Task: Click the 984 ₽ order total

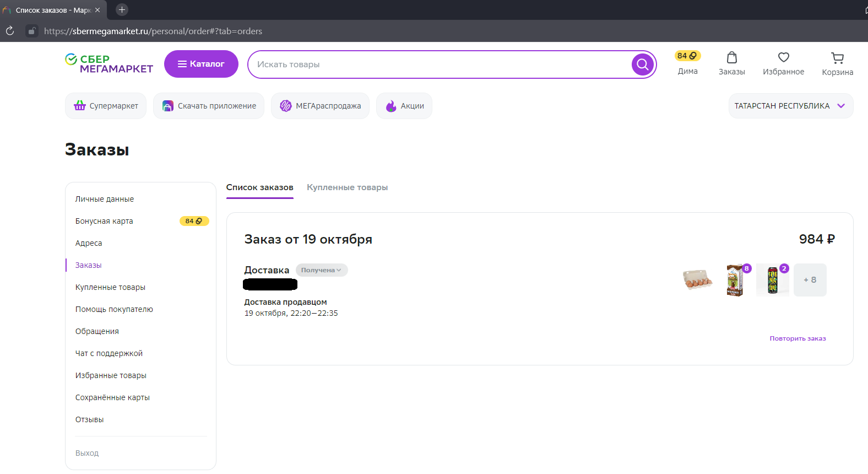Action: (x=817, y=239)
